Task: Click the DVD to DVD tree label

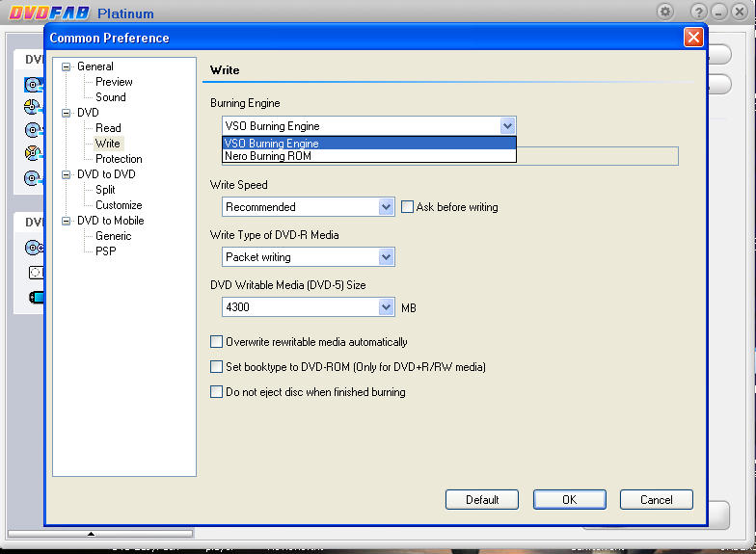Action: point(106,174)
